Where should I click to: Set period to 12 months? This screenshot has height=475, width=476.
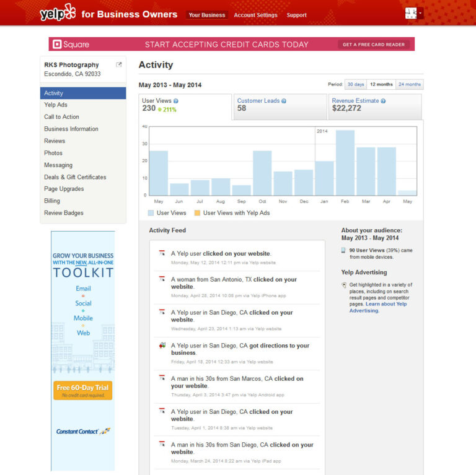pos(381,84)
